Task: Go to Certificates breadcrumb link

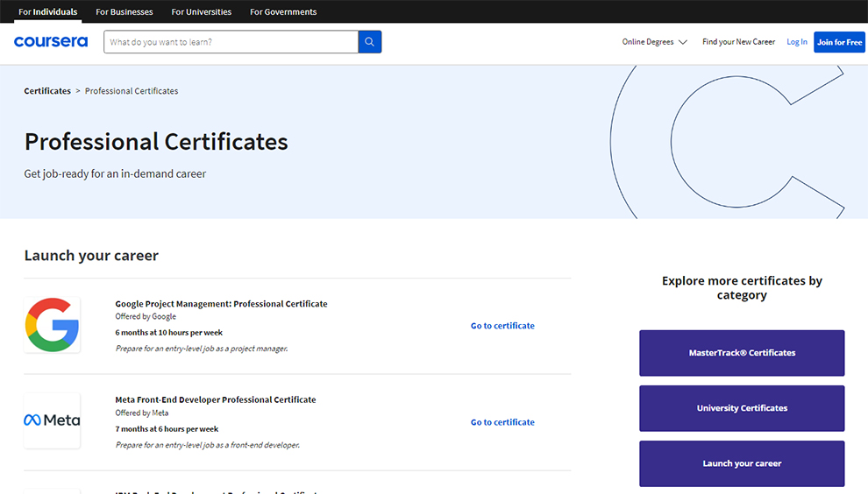Action: tap(47, 91)
